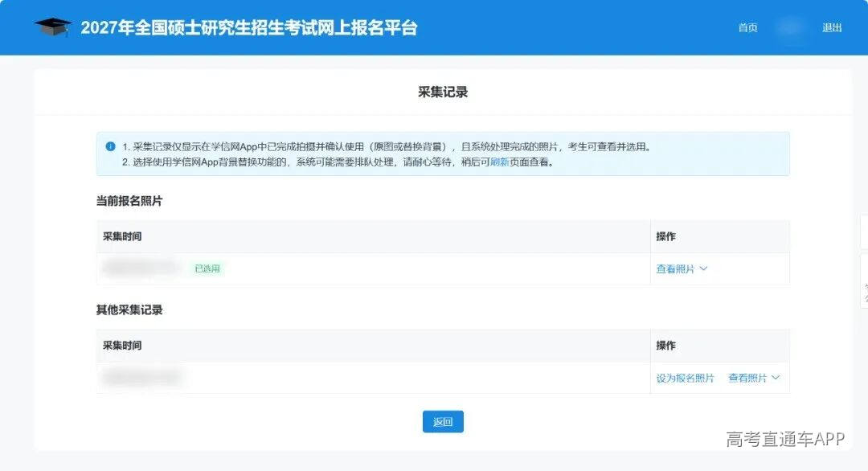Expand 查看照片 in 其他采集记录 row
This screenshot has width=868, height=471.
[747, 378]
